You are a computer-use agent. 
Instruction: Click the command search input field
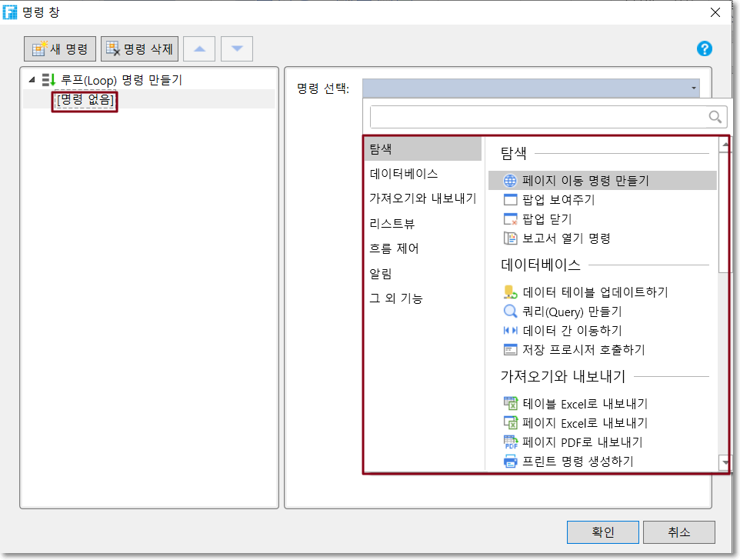coord(538,117)
